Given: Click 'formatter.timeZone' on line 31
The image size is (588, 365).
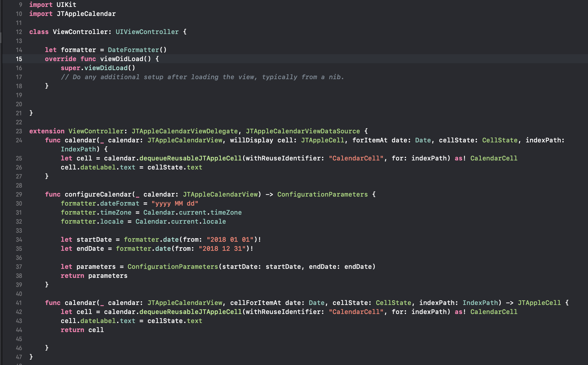Looking at the screenshot, I should (96, 213).
